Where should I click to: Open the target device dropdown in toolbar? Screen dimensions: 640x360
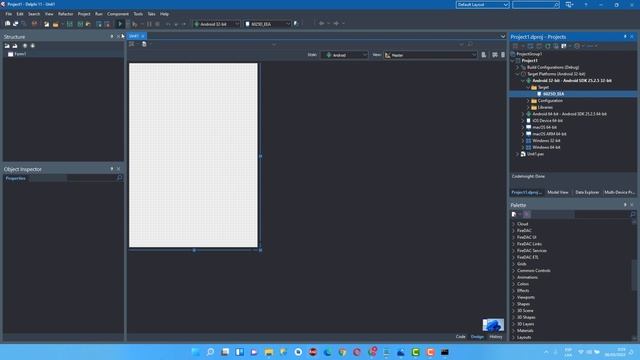[267, 24]
